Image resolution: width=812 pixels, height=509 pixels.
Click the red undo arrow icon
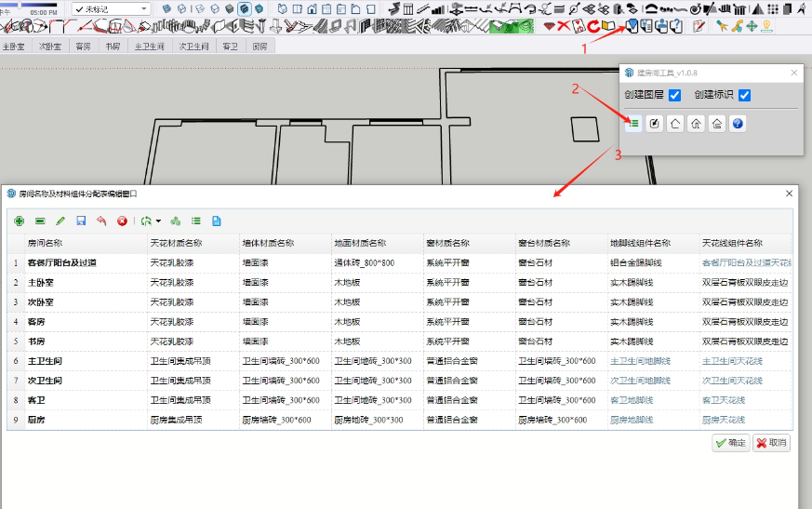101,221
